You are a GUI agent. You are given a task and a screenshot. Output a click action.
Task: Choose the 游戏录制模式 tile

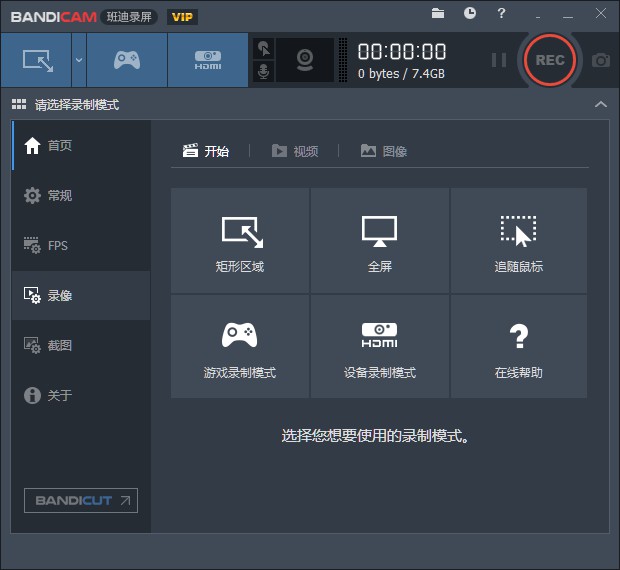coord(240,346)
